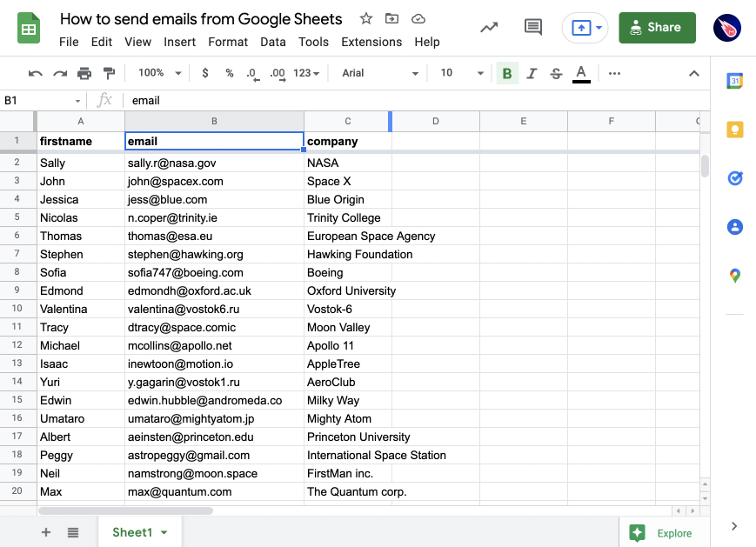Open the present options dropdown arrow

coord(599,28)
